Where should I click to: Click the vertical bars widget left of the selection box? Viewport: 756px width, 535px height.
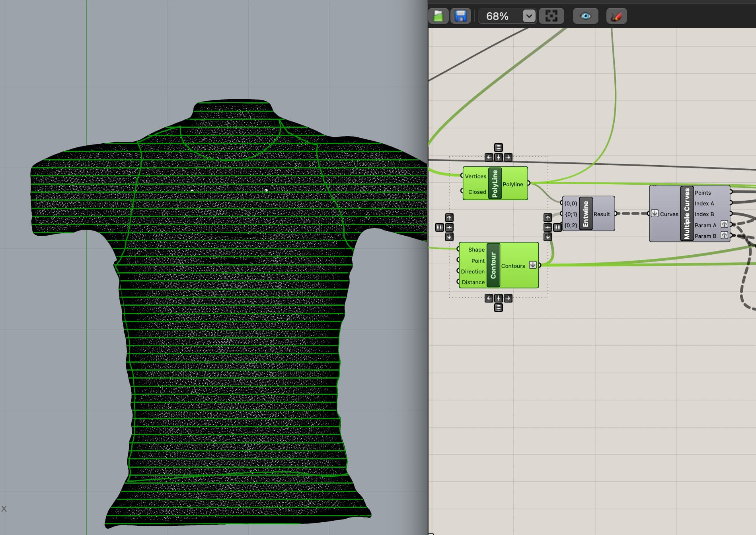pyautogui.click(x=440, y=227)
